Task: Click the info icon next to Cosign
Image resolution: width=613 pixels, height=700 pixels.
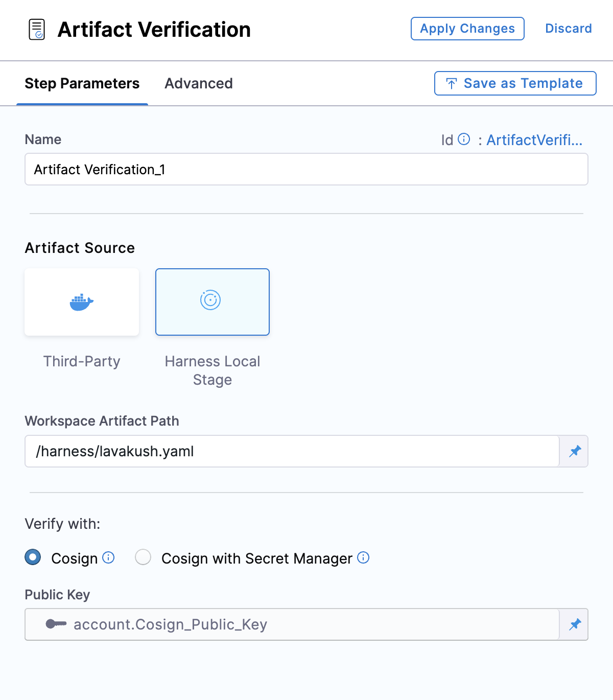Action: click(108, 557)
